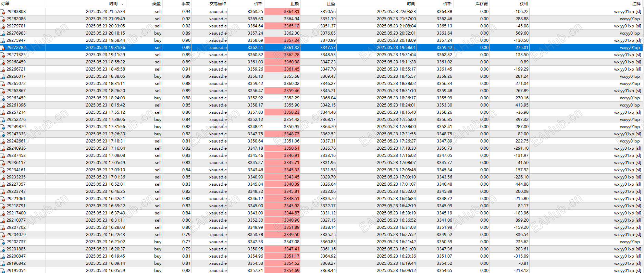Select order number 29234161
This screenshot has height=273, width=644.
point(16,170)
